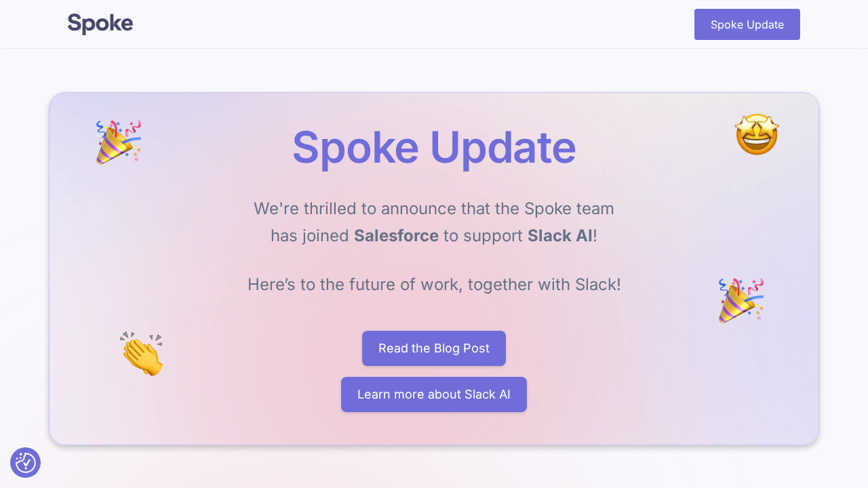Click the future of work sentence
The height and width of the screenshot is (488, 868).
[x=434, y=285]
